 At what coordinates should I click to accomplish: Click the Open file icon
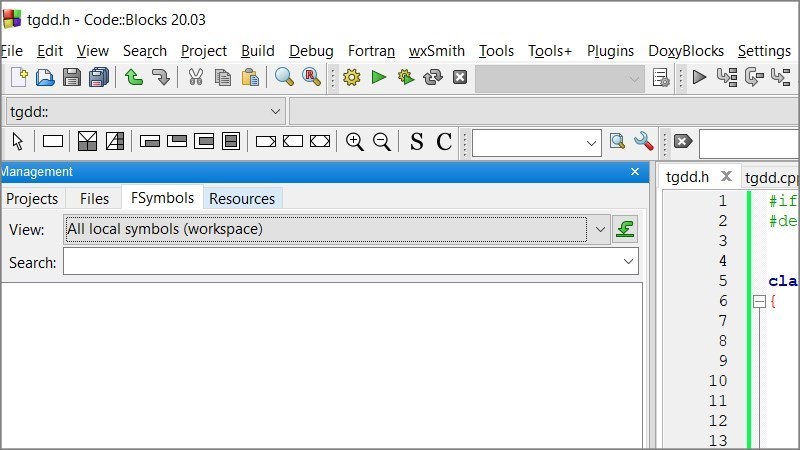[x=45, y=78]
